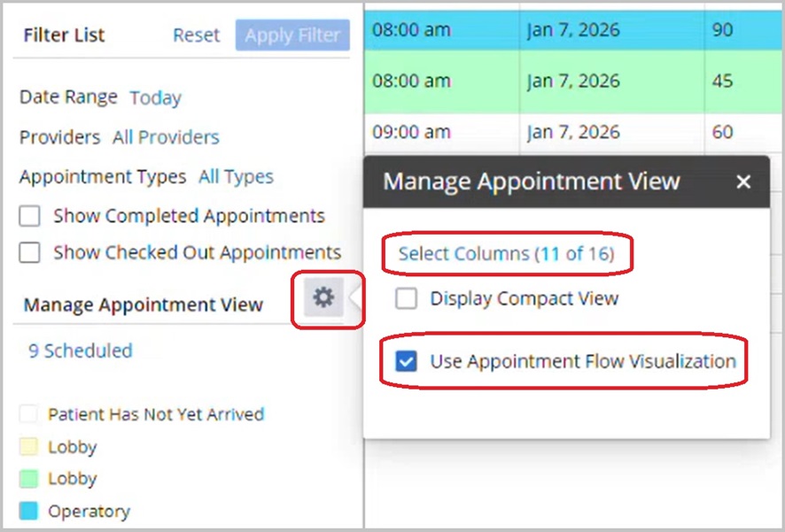This screenshot has height=532, width=785.
Task: Select the 09:00 am appointment row
Action: [x=567, y=133]
